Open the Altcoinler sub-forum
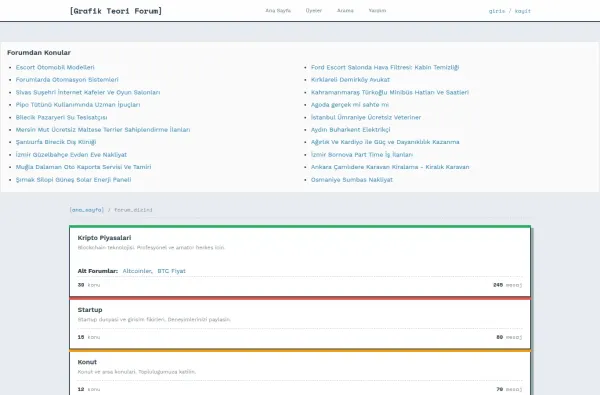The width and height of the screenshot is (600, 395). 137,271
